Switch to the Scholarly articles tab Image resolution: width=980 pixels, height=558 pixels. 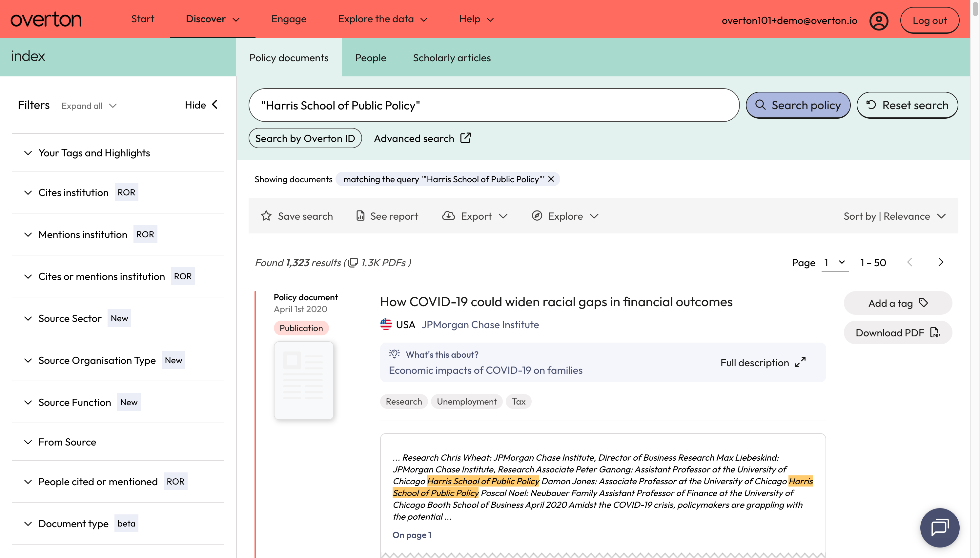point(452,57)
